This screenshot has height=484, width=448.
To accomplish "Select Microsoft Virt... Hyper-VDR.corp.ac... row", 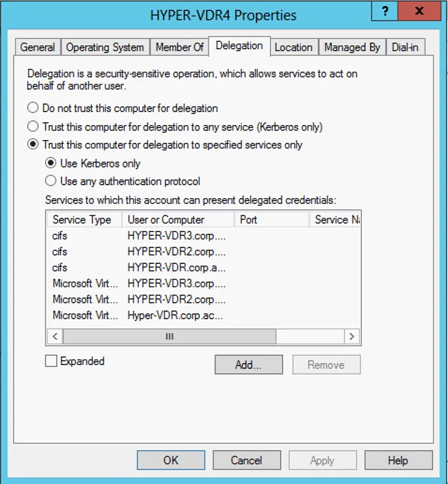I will 203,315.
